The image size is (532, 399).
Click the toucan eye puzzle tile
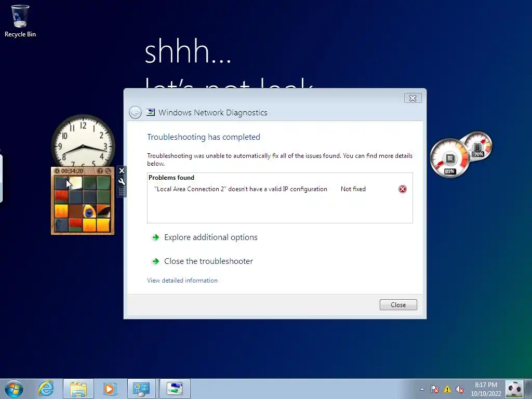pos(89,211)
